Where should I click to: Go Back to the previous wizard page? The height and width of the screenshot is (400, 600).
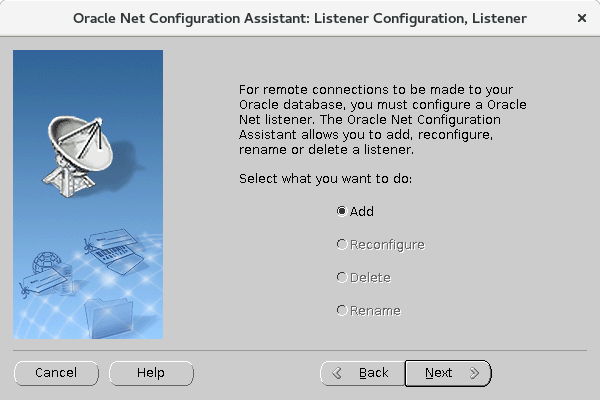[362, 373]
